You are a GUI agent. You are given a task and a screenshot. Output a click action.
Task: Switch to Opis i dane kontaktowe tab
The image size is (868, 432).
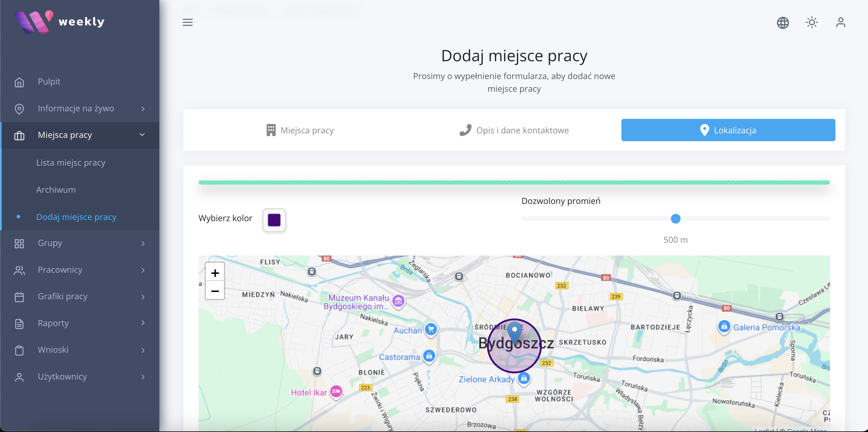(514, 130)
